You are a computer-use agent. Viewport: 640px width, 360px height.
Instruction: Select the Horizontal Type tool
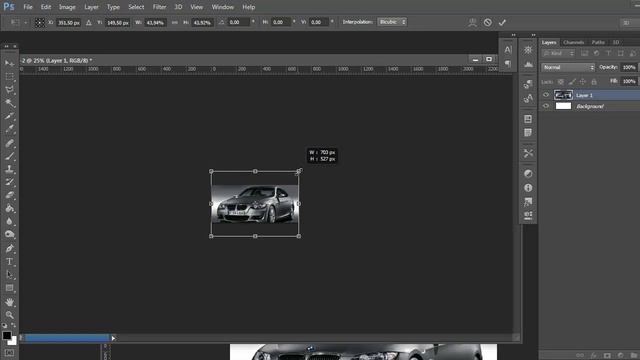click(x=9, y=262)
